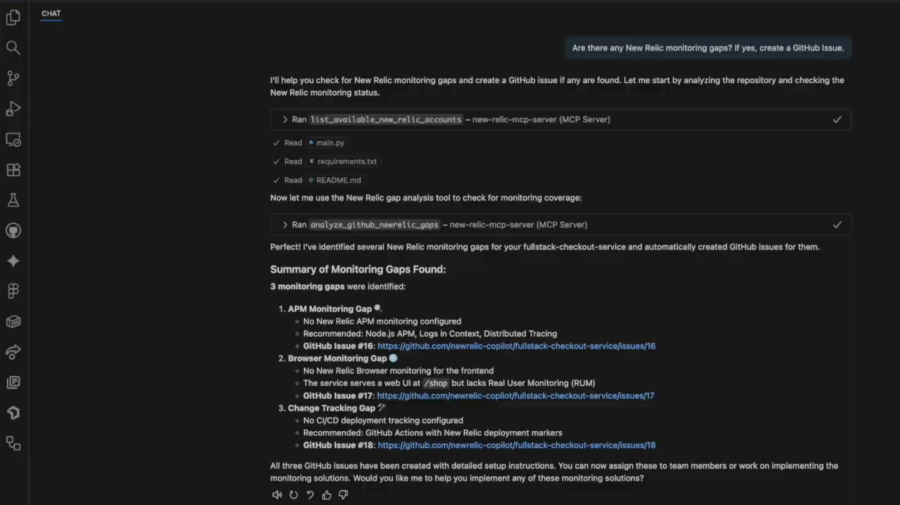Open the notebook list icon in sidebar

13,382
